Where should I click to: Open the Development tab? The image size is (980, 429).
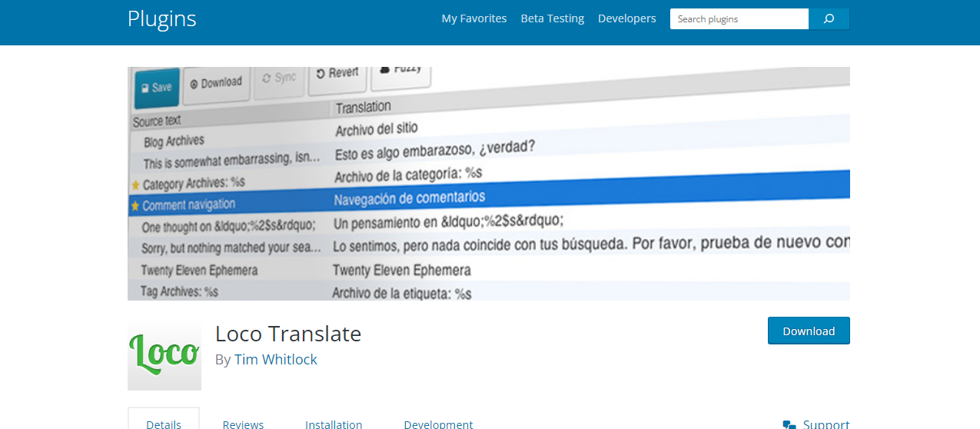pyautogui.click(x=438, y=424)
